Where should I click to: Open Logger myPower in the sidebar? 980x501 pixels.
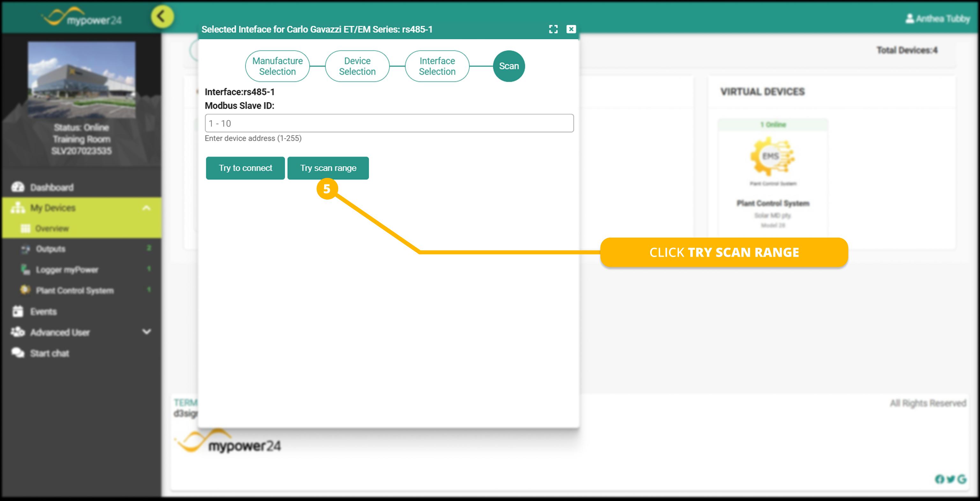[x=67, y=270]
